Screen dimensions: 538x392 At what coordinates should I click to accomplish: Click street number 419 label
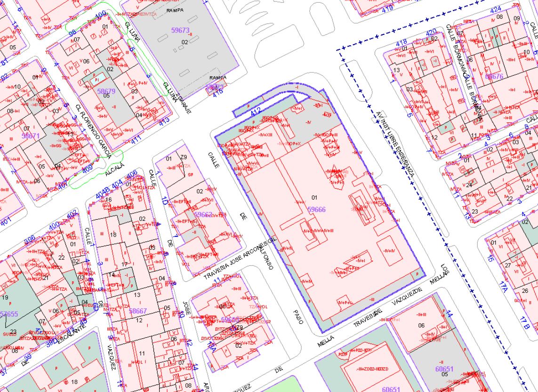388,9
